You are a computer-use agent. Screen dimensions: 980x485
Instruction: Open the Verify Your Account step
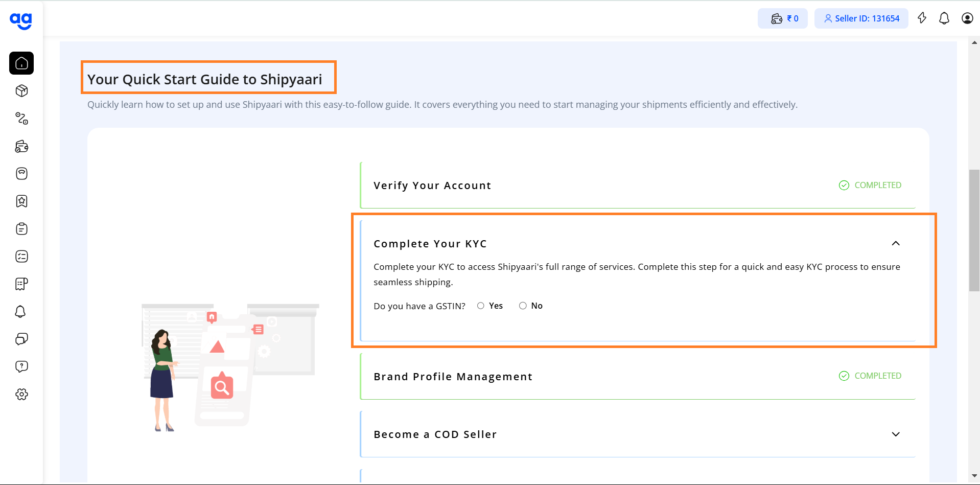[x=638, y=186]
